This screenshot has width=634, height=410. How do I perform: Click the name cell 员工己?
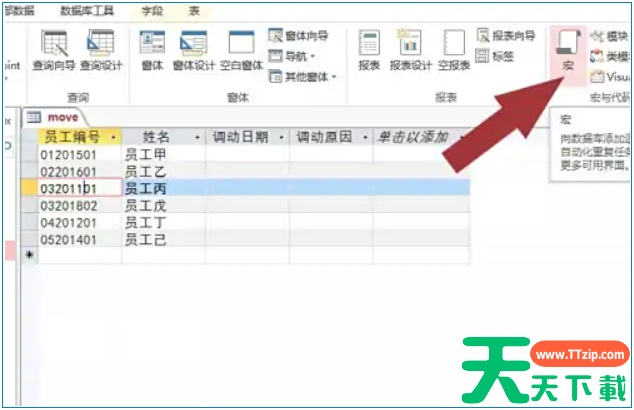pos(164,239)
